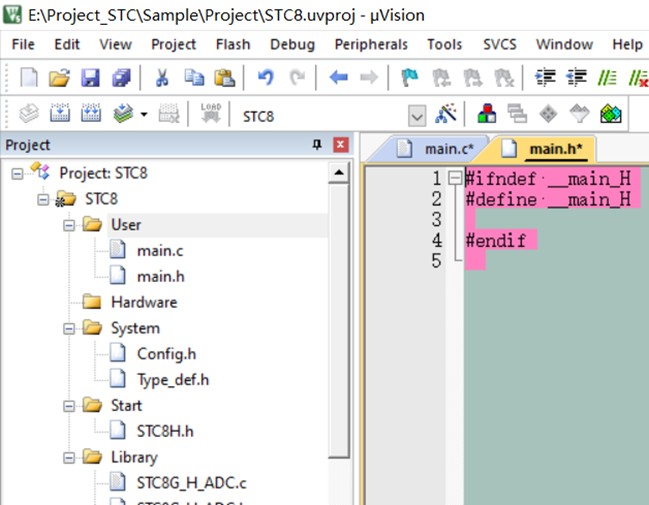
Task: Undo the last edit
Action: coord(266,77)
